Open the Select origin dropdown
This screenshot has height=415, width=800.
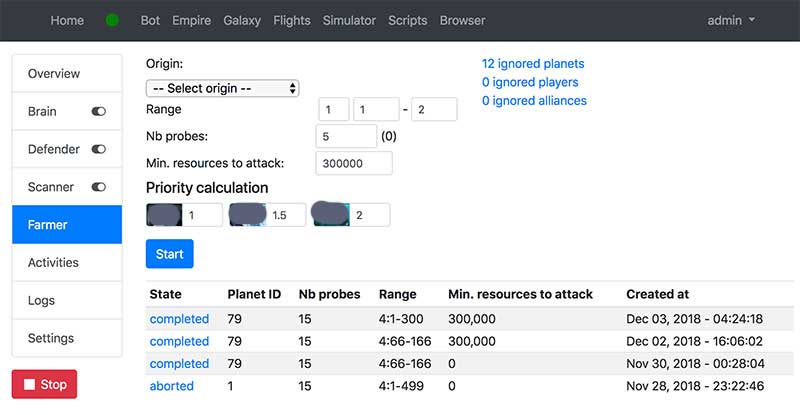click(x=222, y=88)
